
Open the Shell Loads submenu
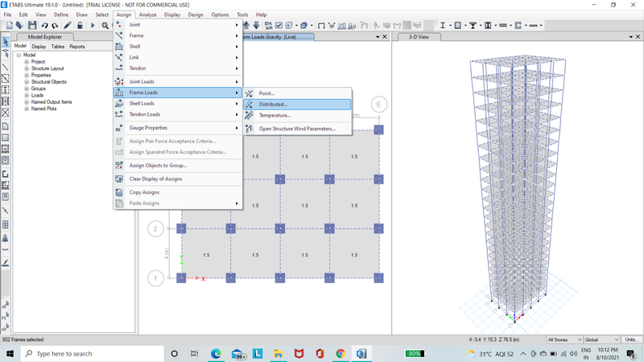tap(178, 104)
